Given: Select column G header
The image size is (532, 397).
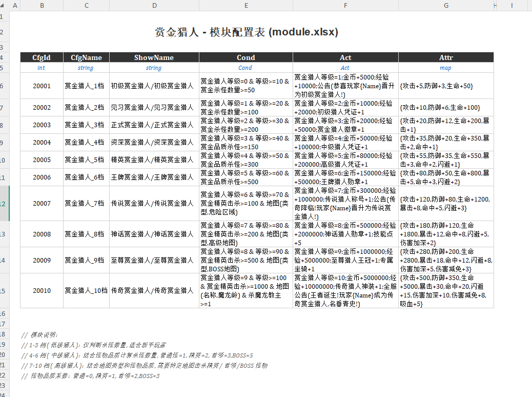Looking at the screenshot, I should coord(445,6).
